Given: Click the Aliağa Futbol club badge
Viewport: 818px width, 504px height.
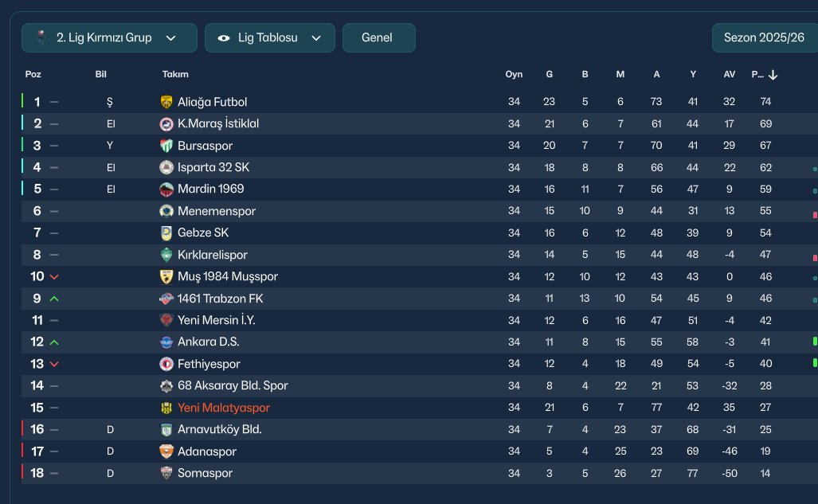Looking at the screenshot, I should click(166, 102).
